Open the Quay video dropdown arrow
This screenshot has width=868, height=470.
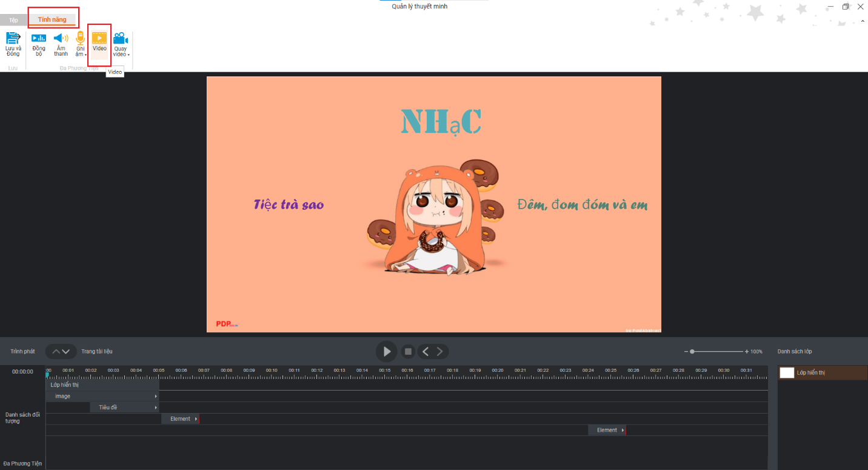129,55
